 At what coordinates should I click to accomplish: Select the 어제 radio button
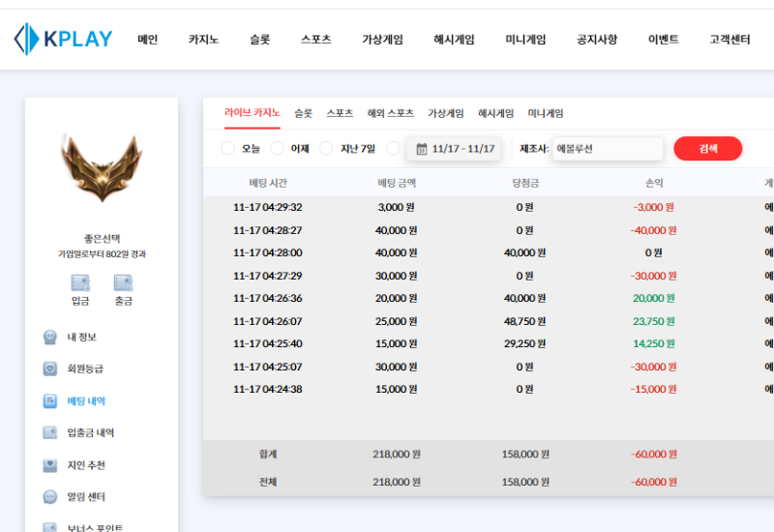coord(277,148)
